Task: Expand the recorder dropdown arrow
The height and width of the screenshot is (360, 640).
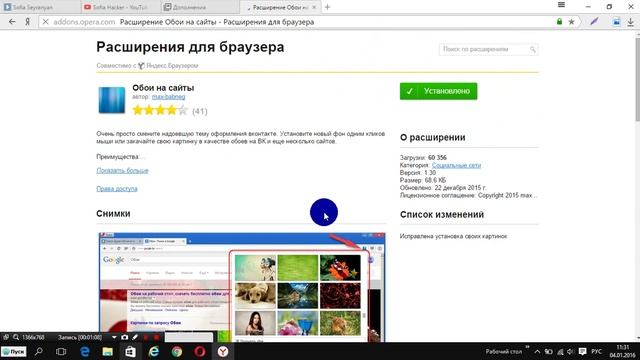Action: coord(114,338)
